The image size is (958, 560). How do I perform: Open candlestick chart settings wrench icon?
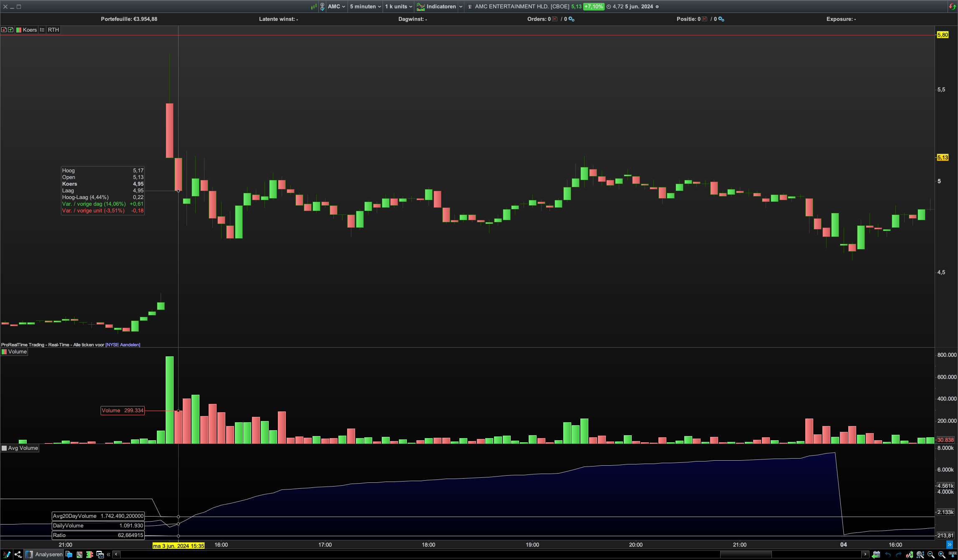tap(909, 555)
